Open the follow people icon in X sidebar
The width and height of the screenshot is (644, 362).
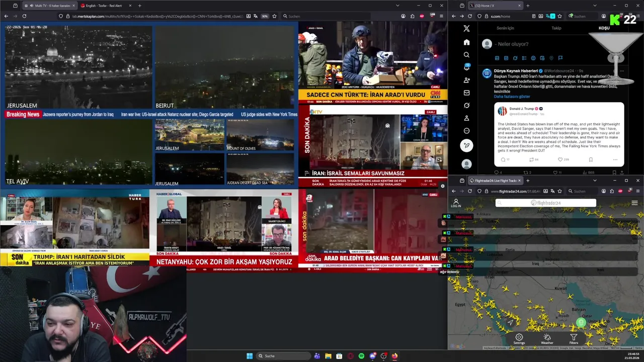click(466, 80)
